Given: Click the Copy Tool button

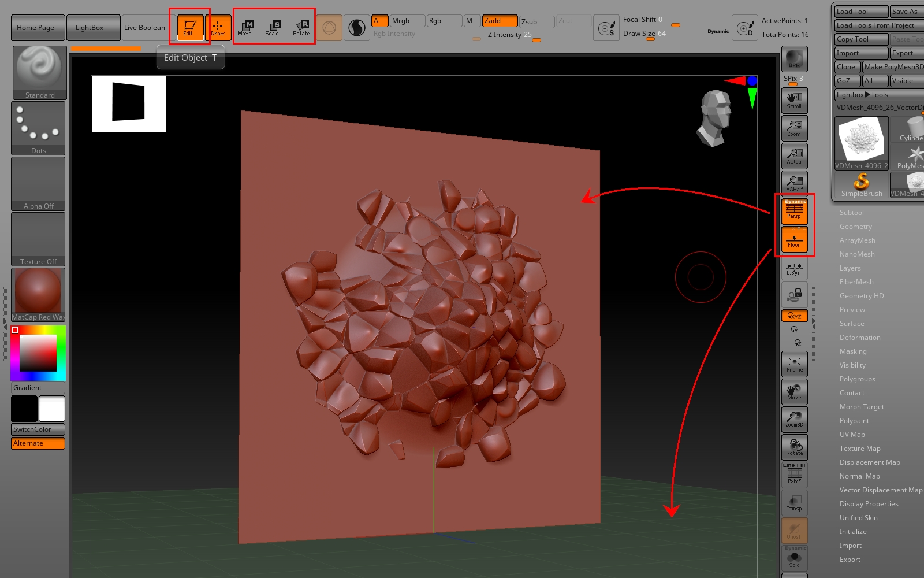Looking at the screenshot, I should pos(862,39).
